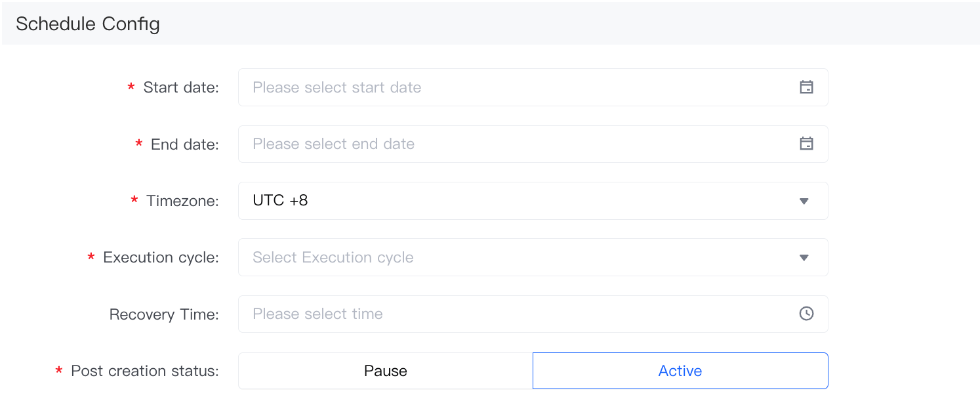Click the selected 'UTC +8' timezone value
The height and width of the screenshot is (420, 980).
[x=280, y=201]
